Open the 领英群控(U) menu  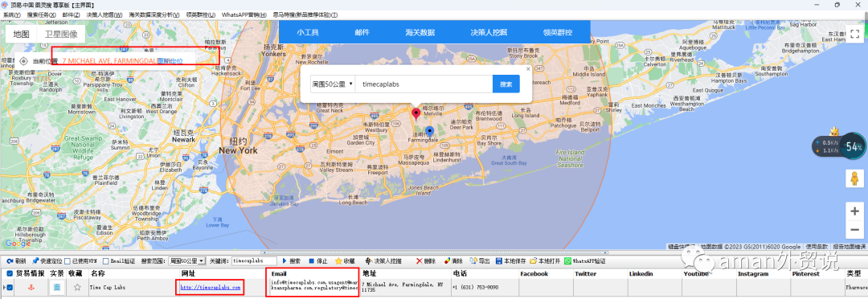[201, 14]
